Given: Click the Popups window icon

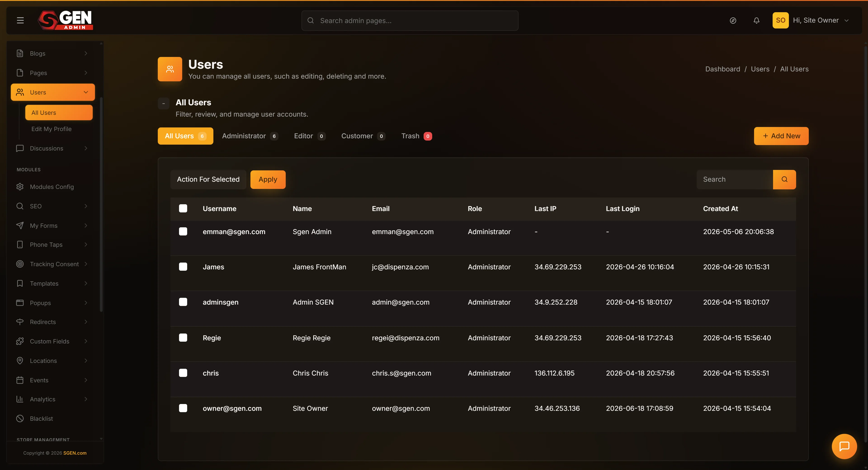Looking at the screenshot, I should click(20, 303).
